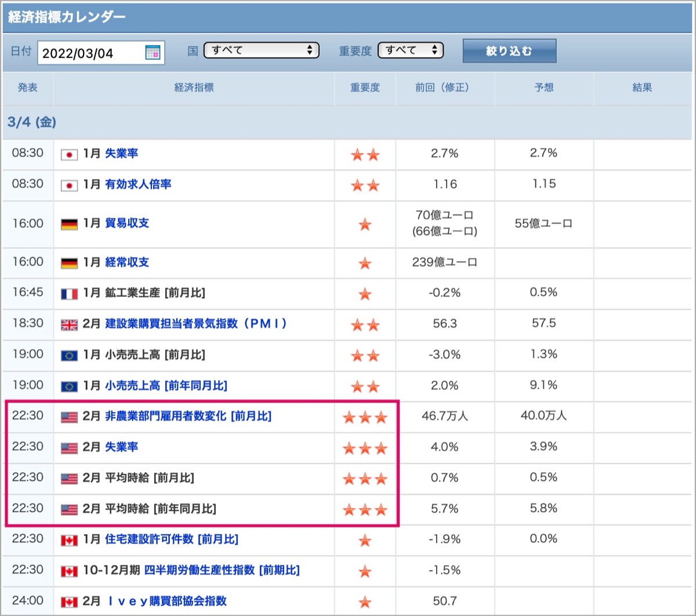This screenshot has height=616, width=696.
Task: Click the Japan flag beside 1月 失業率
Action: pos(69,154)
